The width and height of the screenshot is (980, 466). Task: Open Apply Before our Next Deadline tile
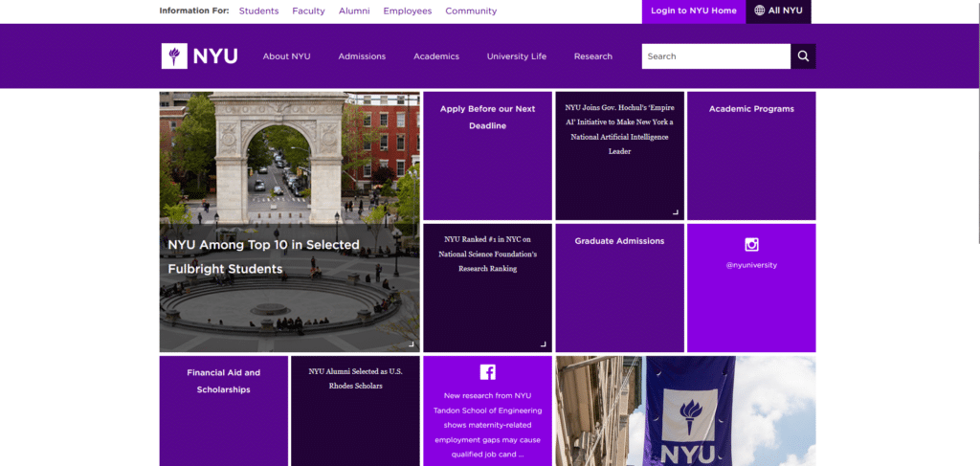coord(487,156)
